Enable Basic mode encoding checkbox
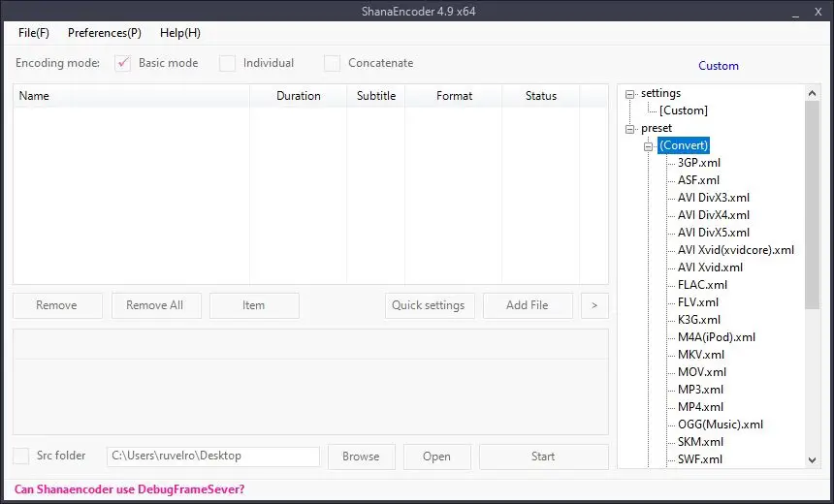834x504 pixels. [x=123, y=63]
